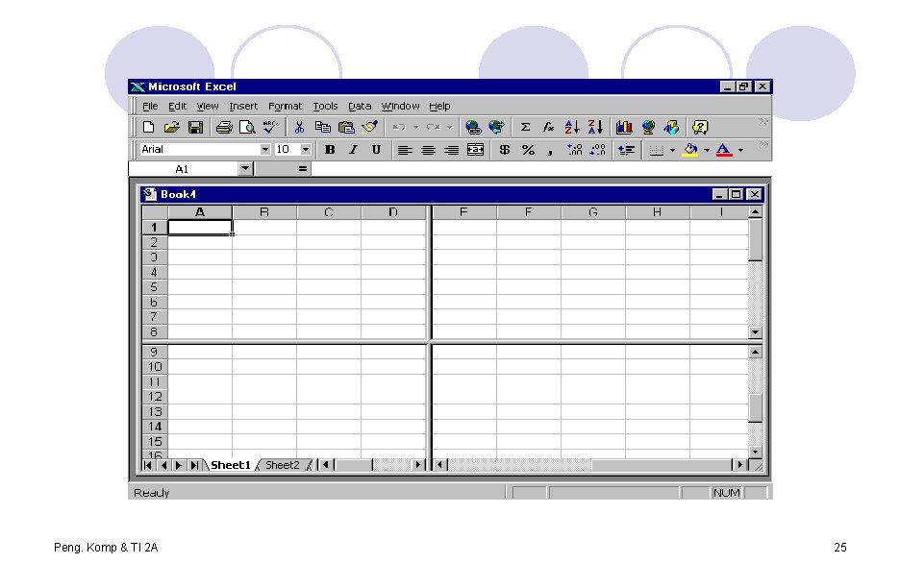Select the Format Painter brush icon
Image resolution: width=900 pixels, height=588 pixels.
pos(369,127)
